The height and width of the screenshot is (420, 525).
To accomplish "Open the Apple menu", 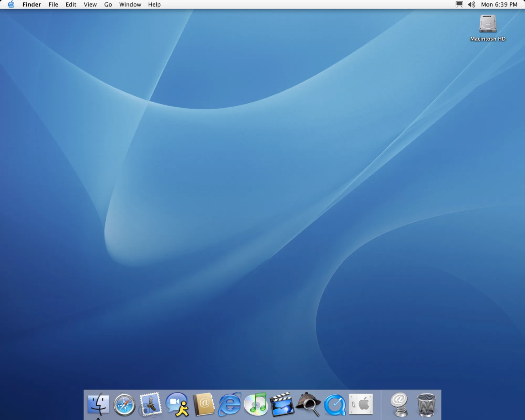I will pyautogui.click(x=11, y=4).
